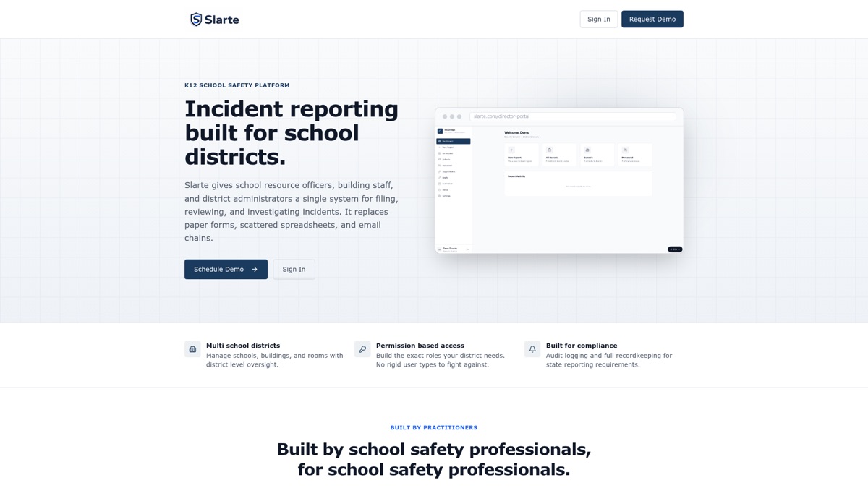This screenshot has width=868, height=488.
Task: Click the 'Multi school districts' heading
Action: coord(243,346)
